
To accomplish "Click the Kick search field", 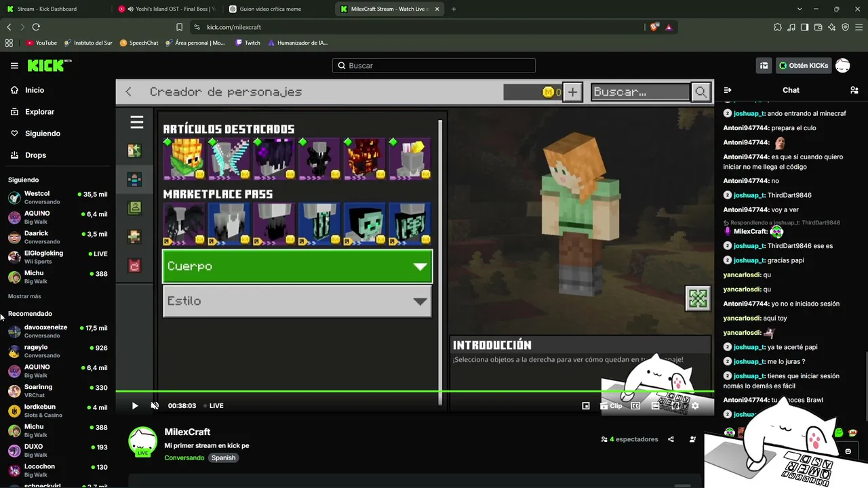I will 434,66.
